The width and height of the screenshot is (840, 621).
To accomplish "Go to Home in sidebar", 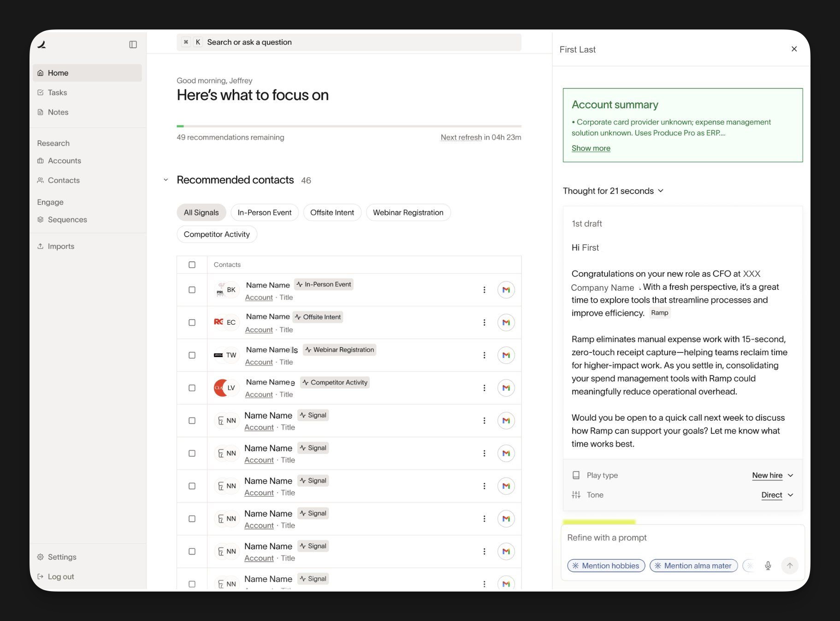I will tap(87, 73).
